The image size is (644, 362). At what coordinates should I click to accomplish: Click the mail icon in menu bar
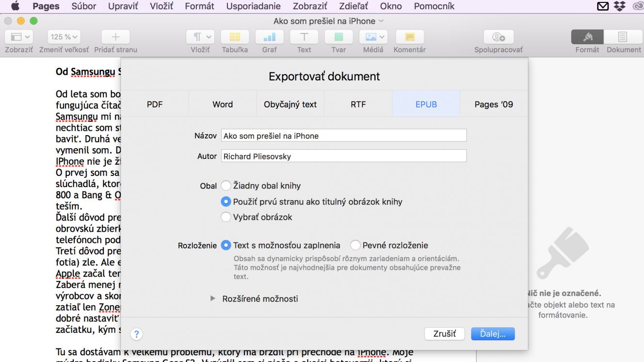(x=603, y=6)
